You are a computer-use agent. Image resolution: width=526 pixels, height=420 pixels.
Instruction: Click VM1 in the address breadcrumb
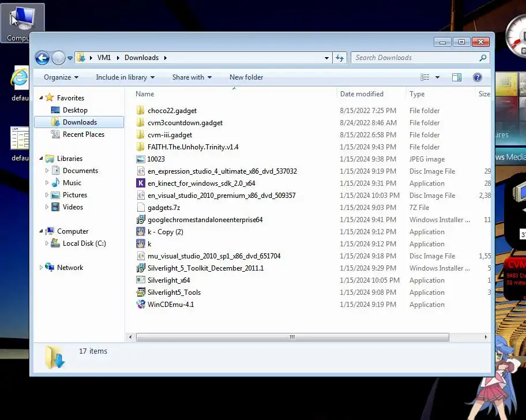click(104, 58)
